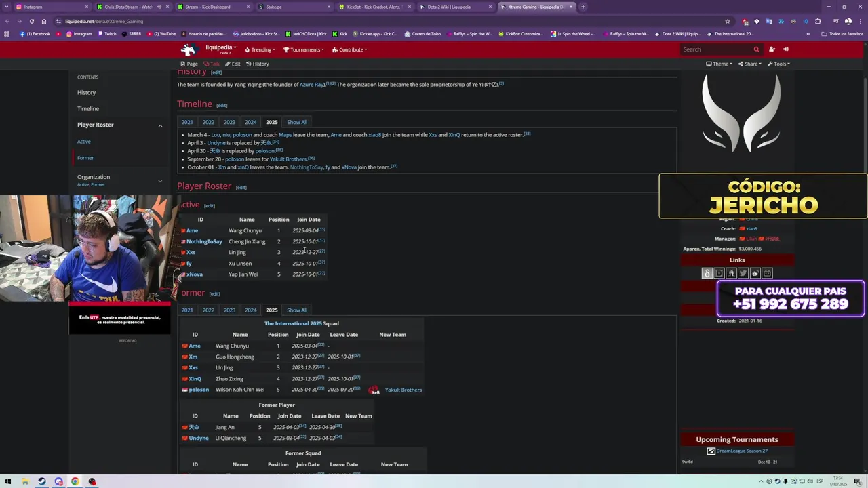Open Undyne's page in Former Player table

click(x=199, y=439)
